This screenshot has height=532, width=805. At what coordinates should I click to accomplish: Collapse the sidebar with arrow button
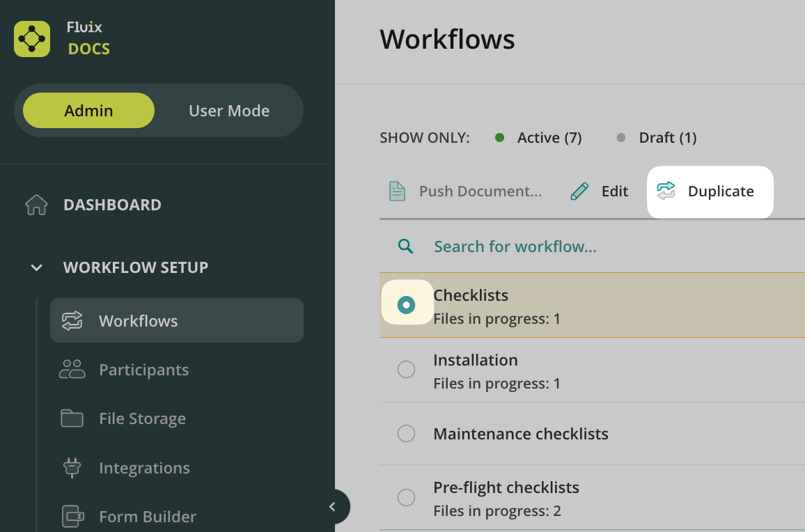[x=332, y=507]
